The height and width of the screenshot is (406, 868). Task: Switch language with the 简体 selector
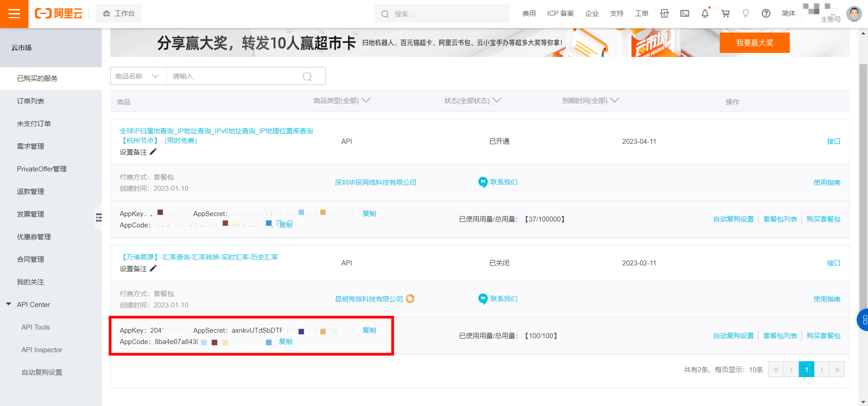(x=788, y=14)
